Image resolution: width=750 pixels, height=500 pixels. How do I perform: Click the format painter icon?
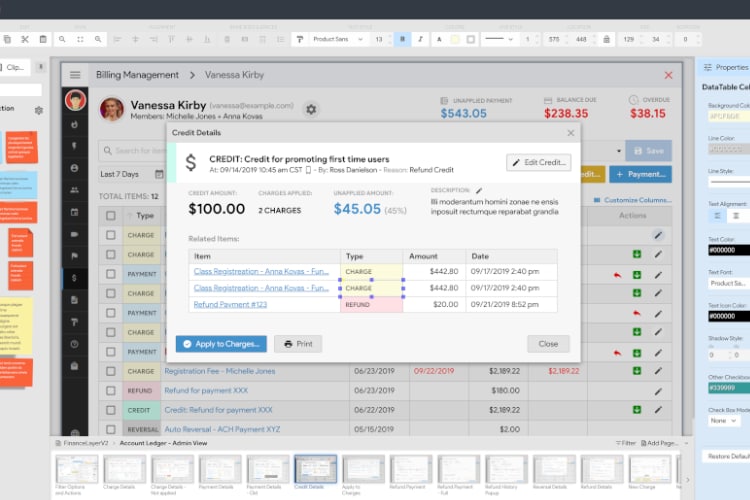pyautogui.click(x=300, y=39)
